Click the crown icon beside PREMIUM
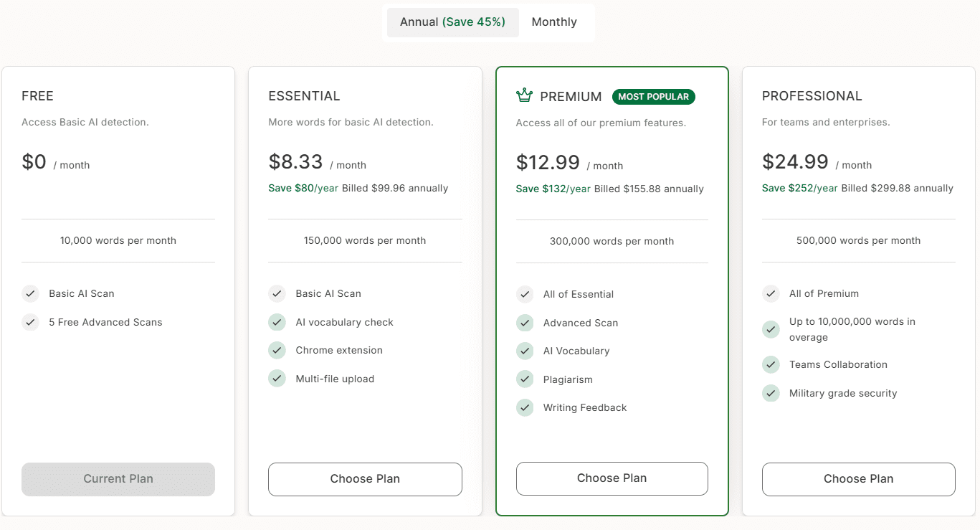980x530 pixels. coord(524,95)
